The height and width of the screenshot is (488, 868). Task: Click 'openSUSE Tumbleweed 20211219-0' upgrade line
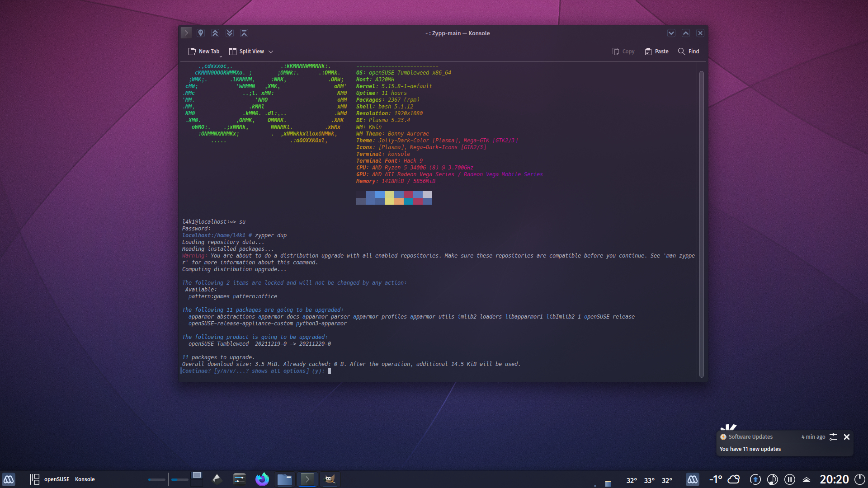point(259,344)
